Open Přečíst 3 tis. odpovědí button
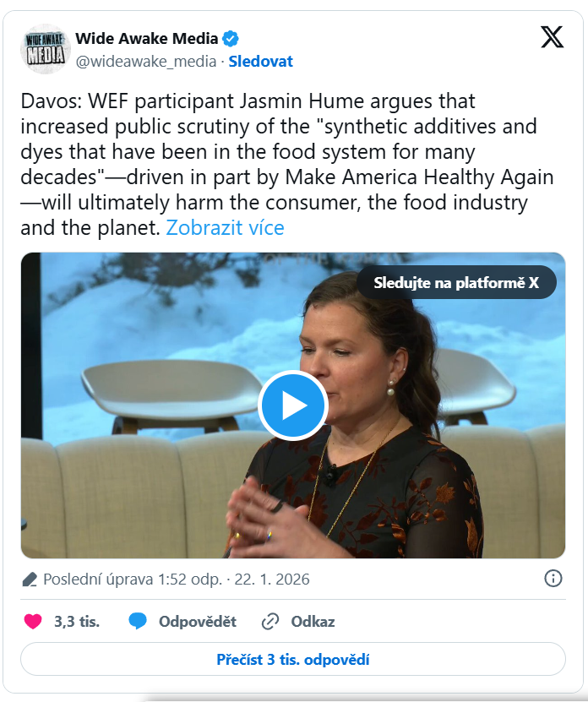This screenshot has height=702, width=588. point(293,659)
